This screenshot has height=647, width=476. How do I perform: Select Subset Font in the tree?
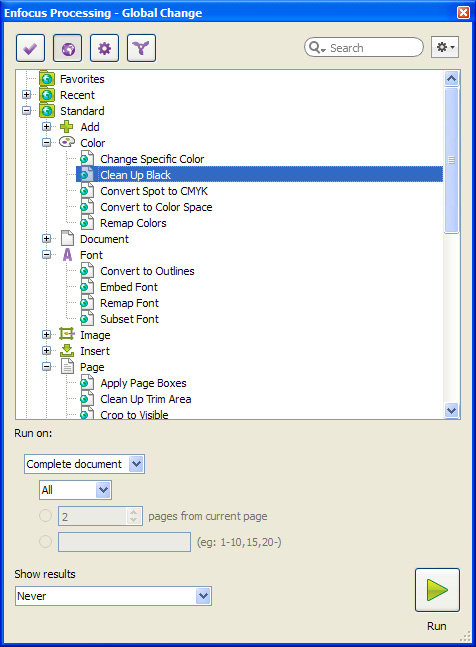[130, 319]
